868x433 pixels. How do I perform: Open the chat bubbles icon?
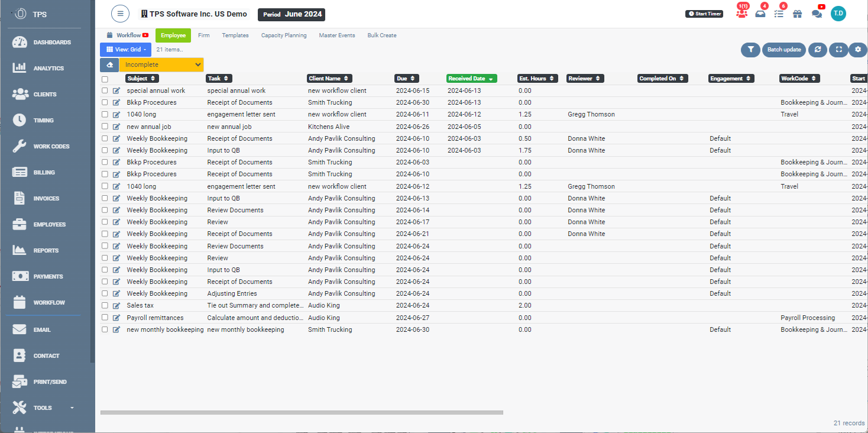[x=817, y=14]
